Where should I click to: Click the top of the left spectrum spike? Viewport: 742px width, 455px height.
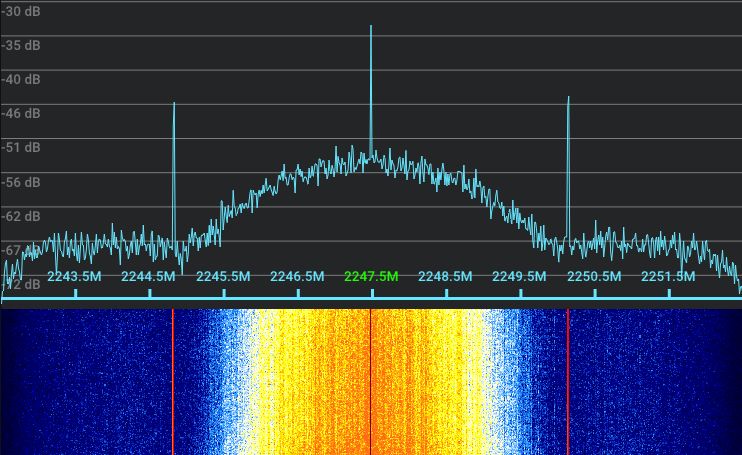(174, 104)
